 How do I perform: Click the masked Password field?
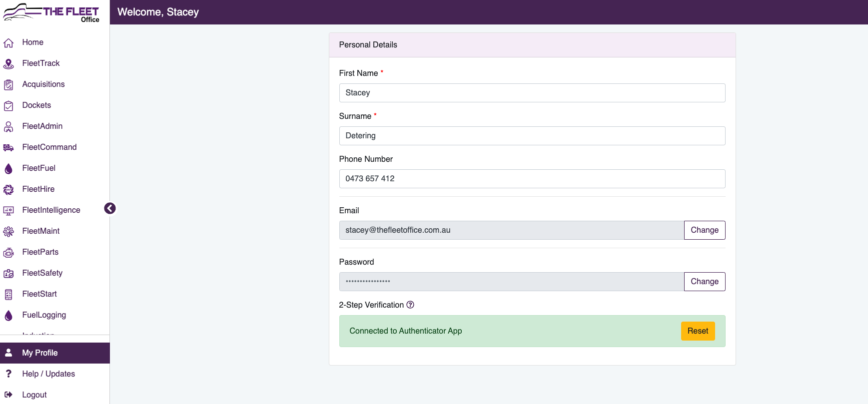(x=512, y=282)
